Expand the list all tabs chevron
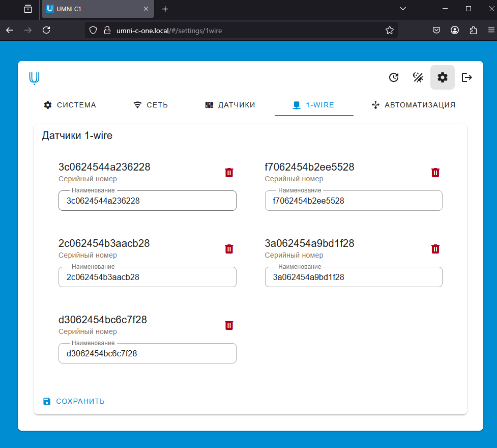Screen dimensions: 497x448 (x=403, y=9)
